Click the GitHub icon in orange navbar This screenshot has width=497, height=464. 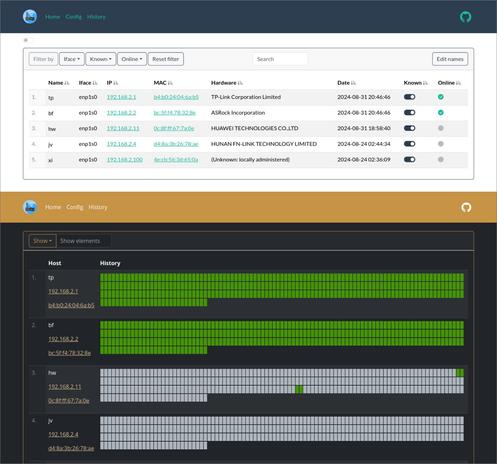coord(466,207)
